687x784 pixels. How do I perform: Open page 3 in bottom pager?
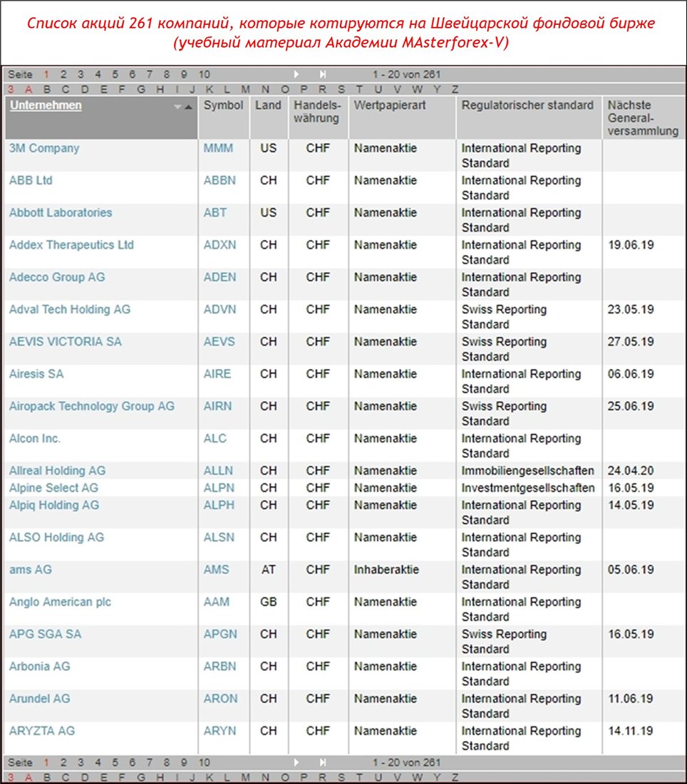81,763
